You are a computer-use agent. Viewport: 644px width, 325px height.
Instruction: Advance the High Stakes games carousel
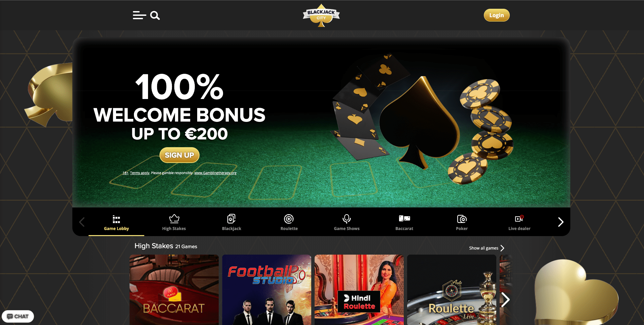(505, 299)
